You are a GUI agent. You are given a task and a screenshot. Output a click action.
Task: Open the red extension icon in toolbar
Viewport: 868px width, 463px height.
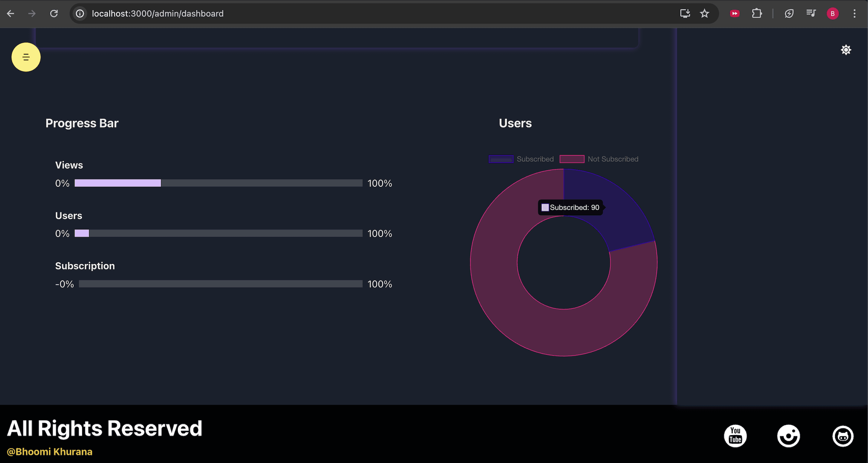(734, 14)
